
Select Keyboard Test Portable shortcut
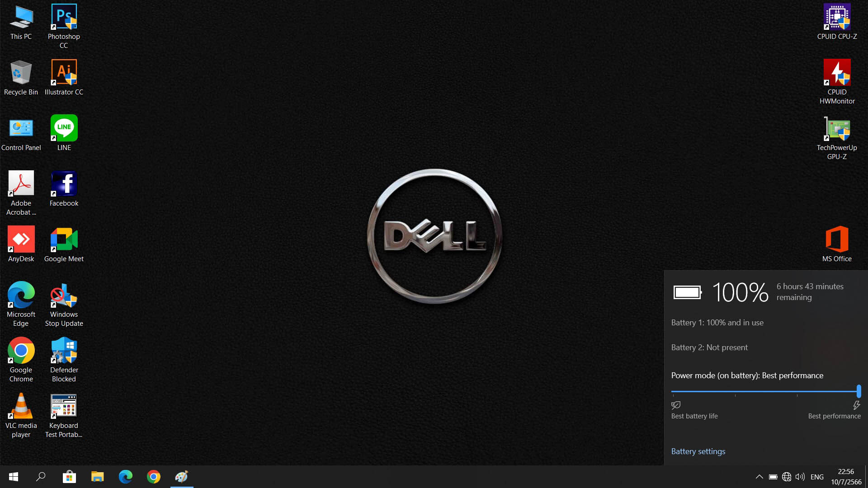click(64, 415)
